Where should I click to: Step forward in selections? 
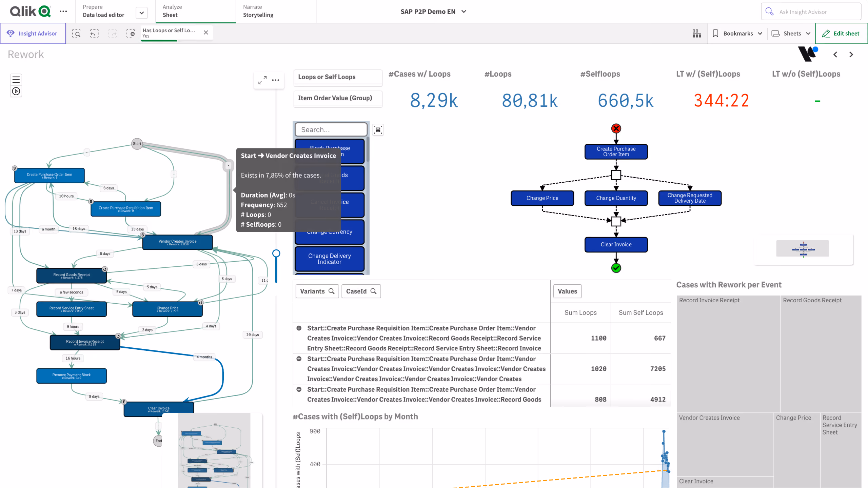[x=113, y=33]
